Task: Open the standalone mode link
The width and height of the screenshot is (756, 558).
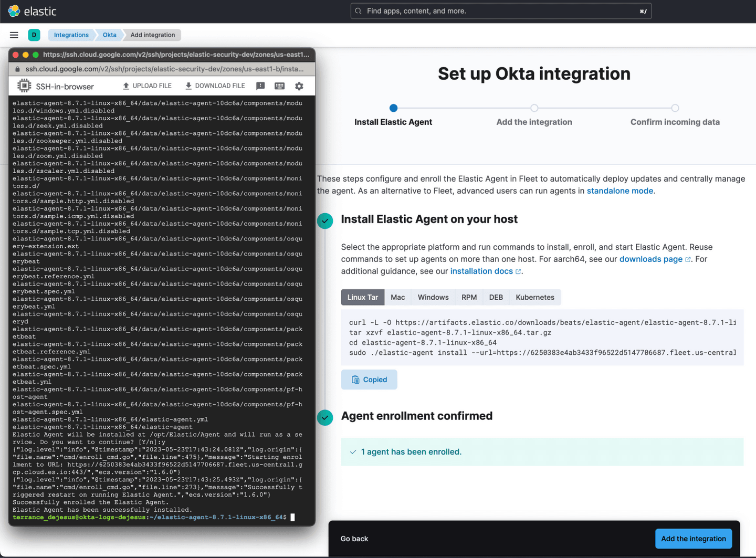Action: coord(620,191)
